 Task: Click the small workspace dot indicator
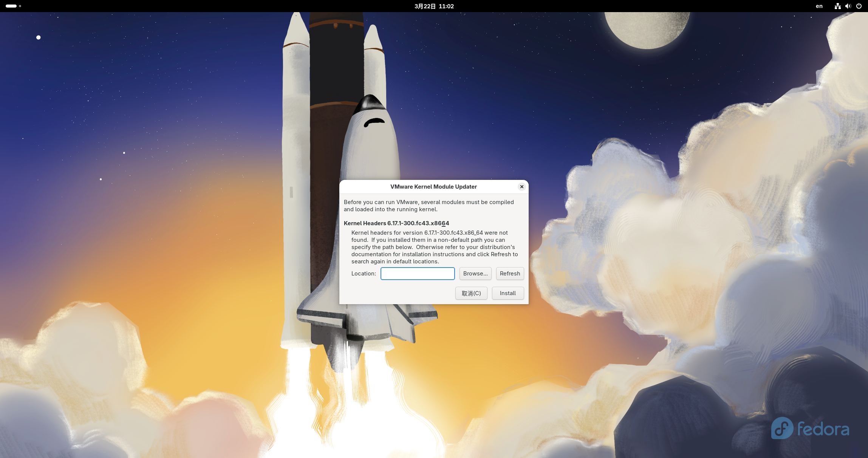tap(20, 6)
